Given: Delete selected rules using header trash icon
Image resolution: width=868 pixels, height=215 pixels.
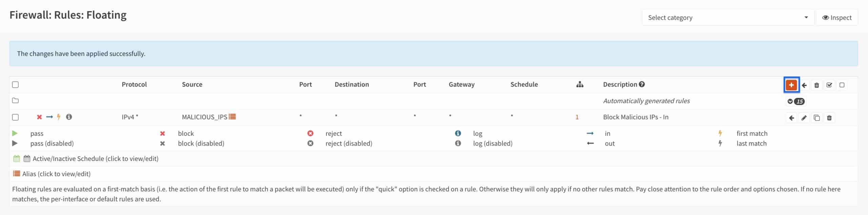Looking at the screenshot, I should (816, 85).
